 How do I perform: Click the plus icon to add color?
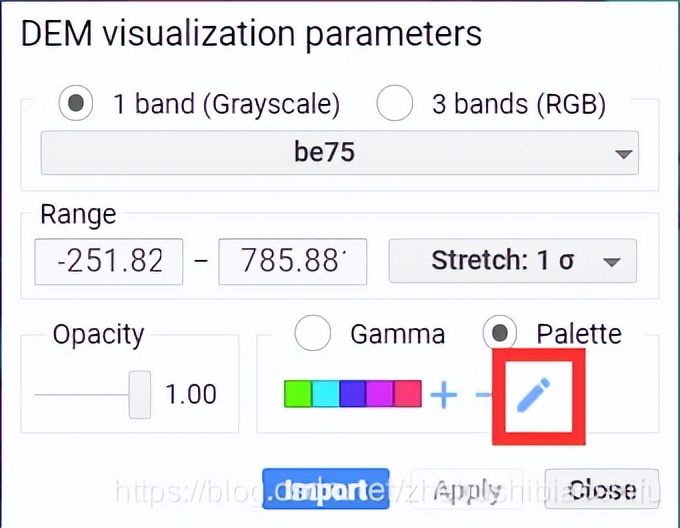coord(443,394)
